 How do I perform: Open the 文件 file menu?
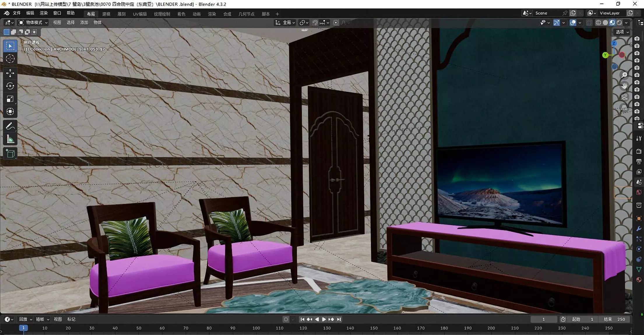[17, 13]
